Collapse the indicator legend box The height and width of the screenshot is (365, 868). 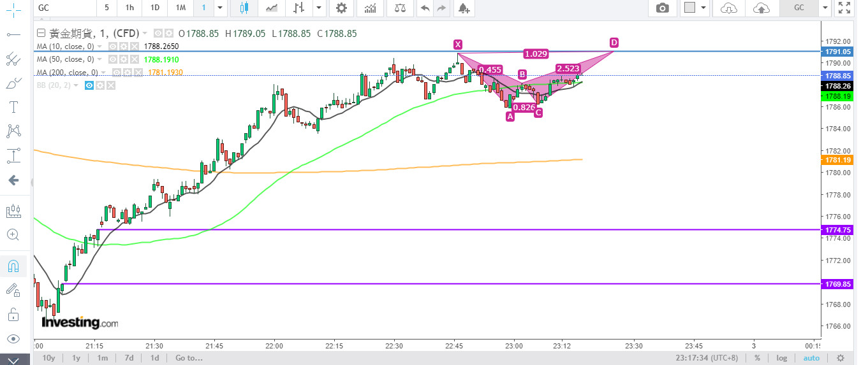[41, 34]
